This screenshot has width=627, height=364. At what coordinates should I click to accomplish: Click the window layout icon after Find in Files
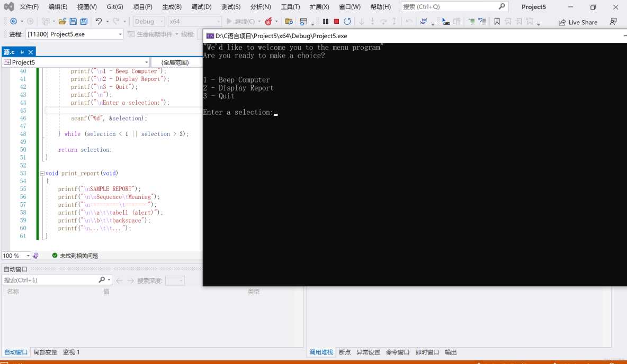[303, 21]
